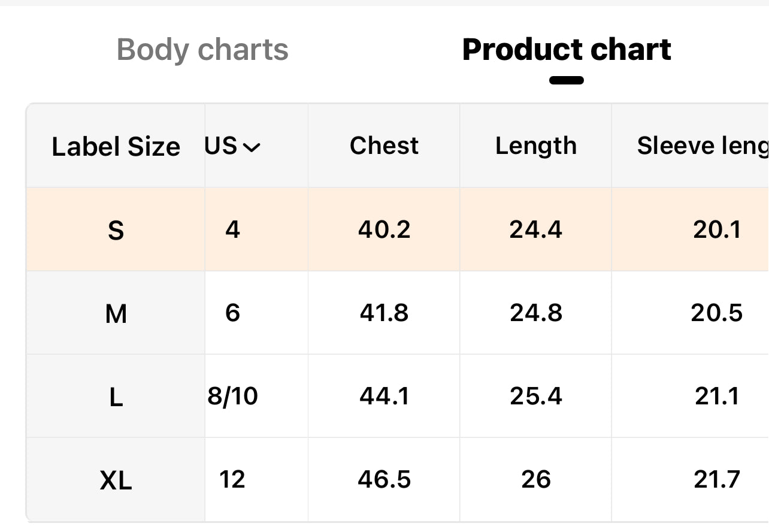Select the Product chart tab
The height and width of the screenshot is (532, 769).
567,50
